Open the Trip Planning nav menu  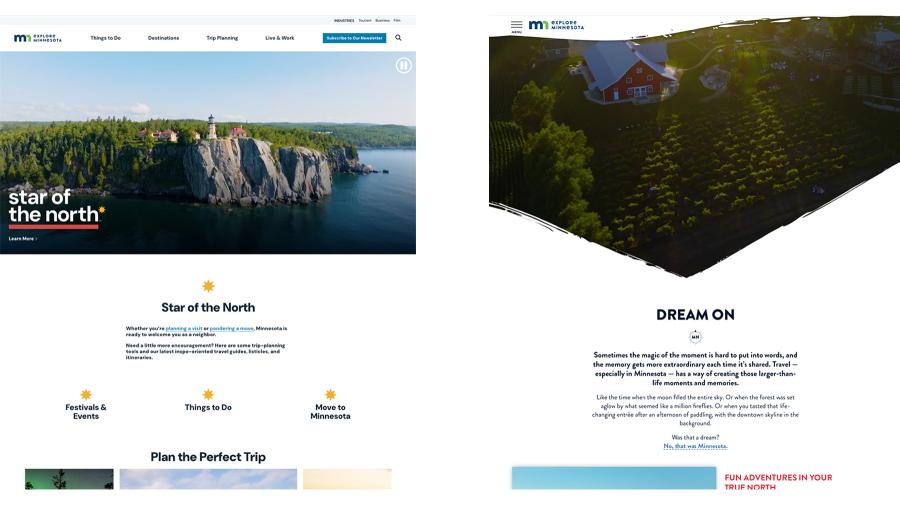click(222, 38)
